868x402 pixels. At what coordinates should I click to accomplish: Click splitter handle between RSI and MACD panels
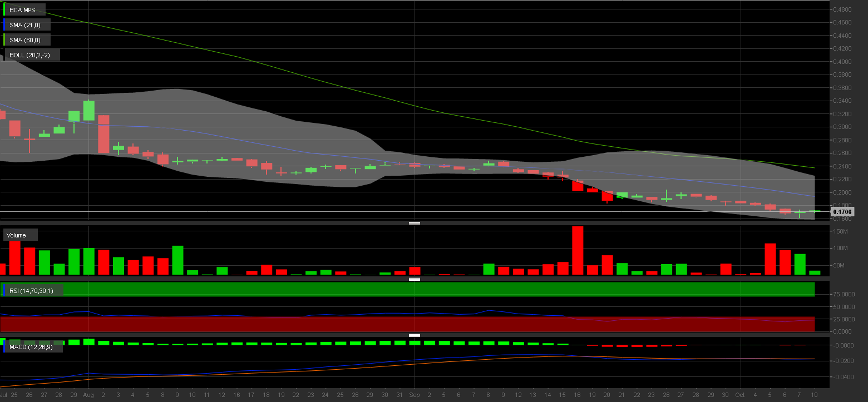tap(414, 335)
